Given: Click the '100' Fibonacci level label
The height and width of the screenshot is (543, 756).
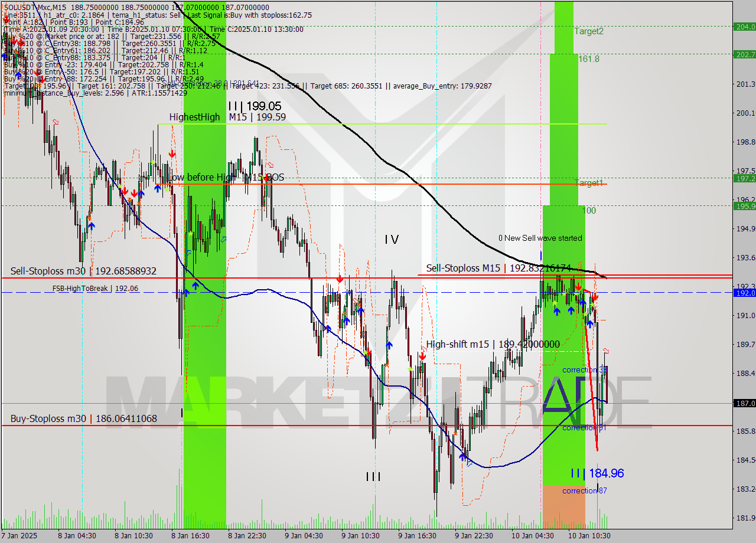Looking at the screenshot, I should coord(589,211).
